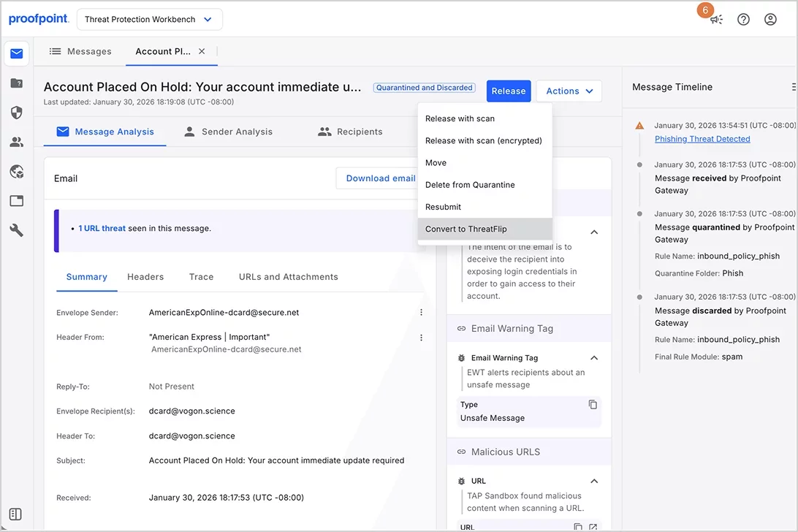Open the globe icon in sidebar

pyautogui.click(x=16, y=172)
